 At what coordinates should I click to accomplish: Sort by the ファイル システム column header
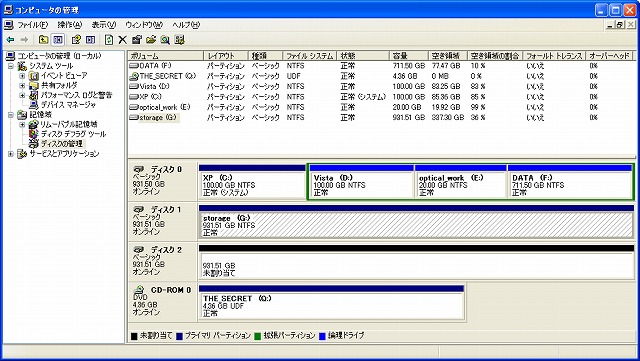click(309, 56)
